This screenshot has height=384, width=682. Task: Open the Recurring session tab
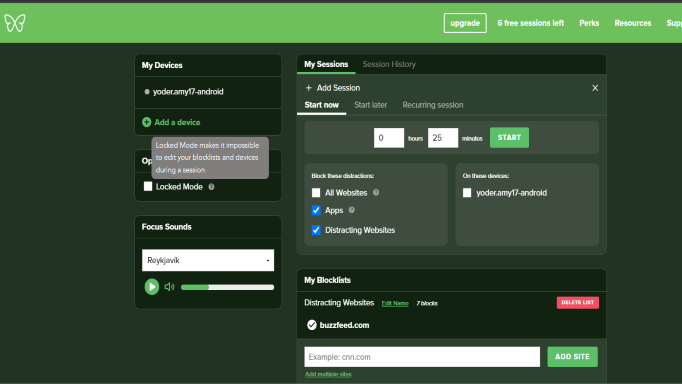[433, 105]
